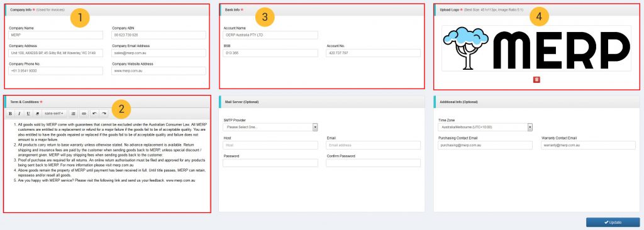
Task: Click the insert link icon
Action: coord(84,113)
